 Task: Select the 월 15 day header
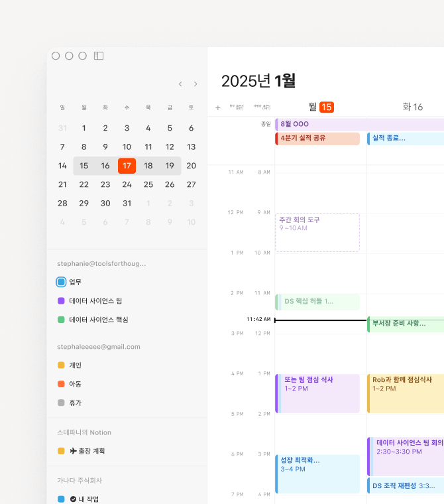coord(321,107)
